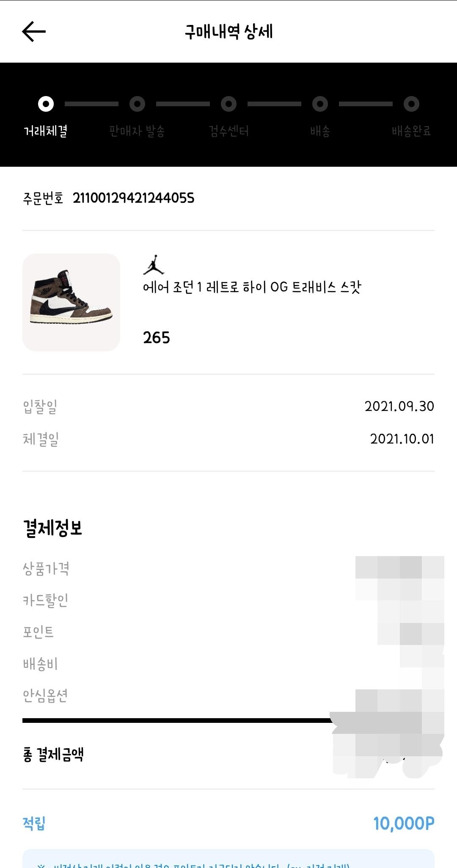Tap the 배송완료 step label
This screenshot has height=868, width=457.
coord(411,131)
